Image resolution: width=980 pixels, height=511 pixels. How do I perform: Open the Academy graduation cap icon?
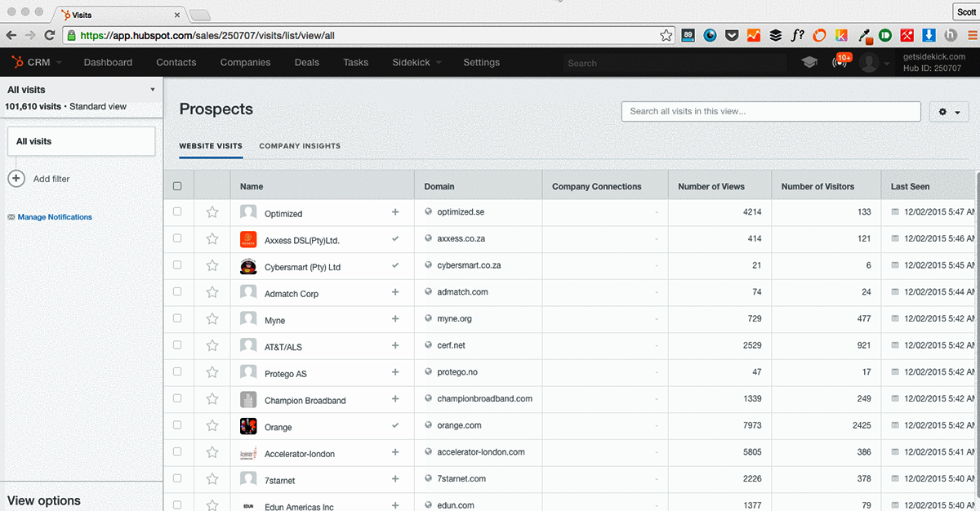(x=809, y=62)
